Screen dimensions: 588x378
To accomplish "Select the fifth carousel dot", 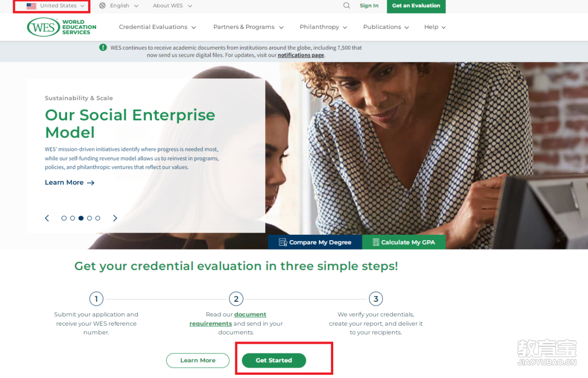I will (x=98, y=218).
